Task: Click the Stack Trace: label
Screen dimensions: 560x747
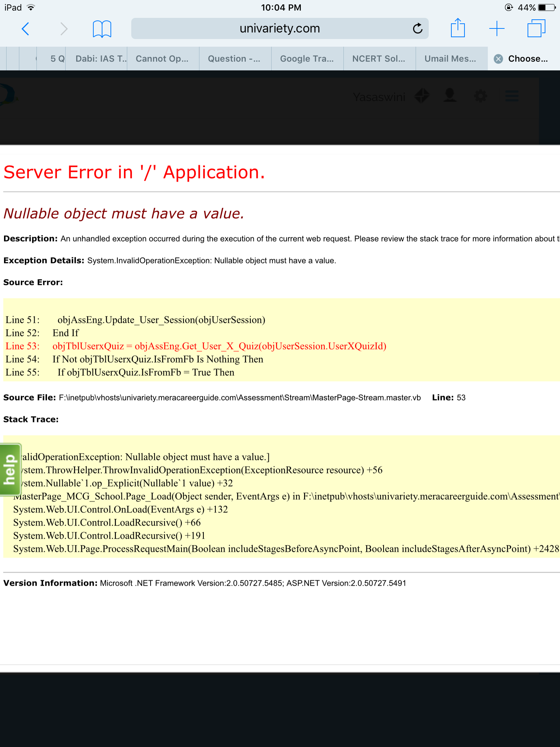Action: click(x=31, y=419)
